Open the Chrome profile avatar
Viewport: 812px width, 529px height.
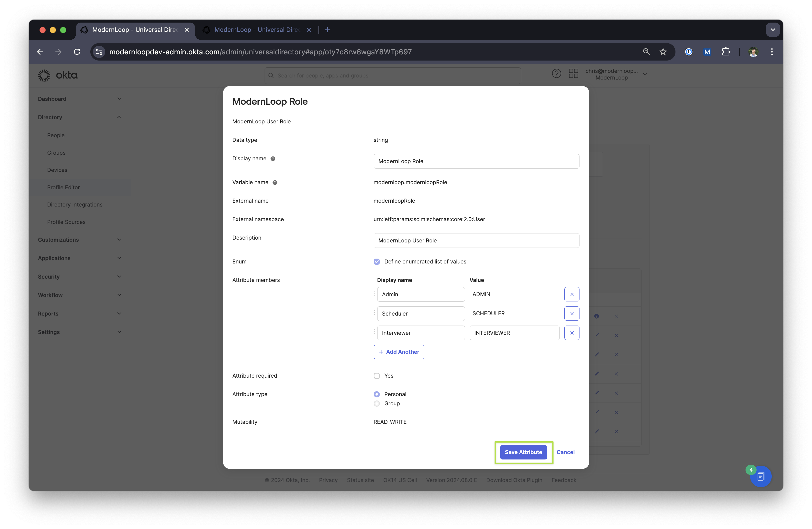tap(753, 52)
